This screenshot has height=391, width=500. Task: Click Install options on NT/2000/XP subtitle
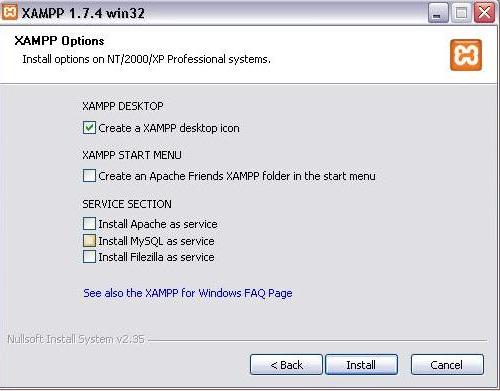tap(146, 59)
